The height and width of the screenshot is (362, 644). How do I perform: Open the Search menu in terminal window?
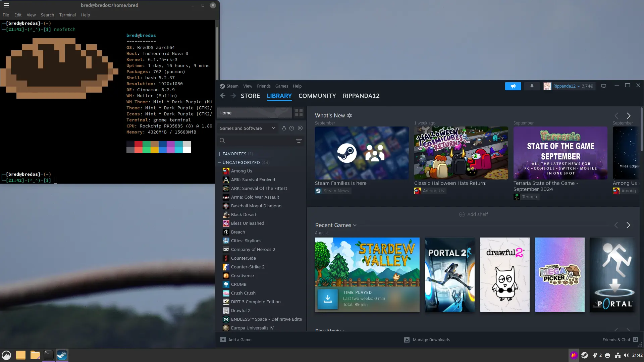(47, 15)
